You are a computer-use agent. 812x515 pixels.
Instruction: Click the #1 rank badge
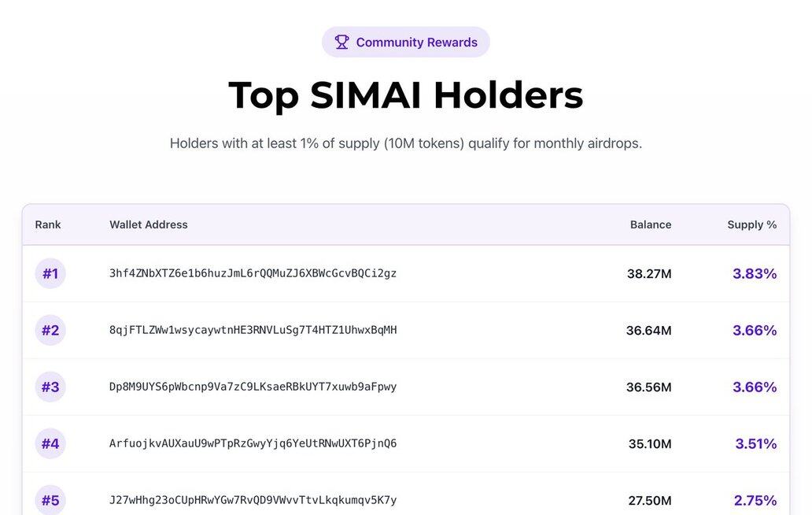tap(50, 273)
